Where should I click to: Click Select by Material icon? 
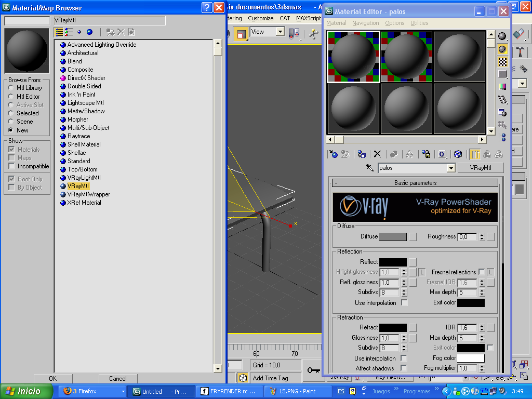pos(502,125)
